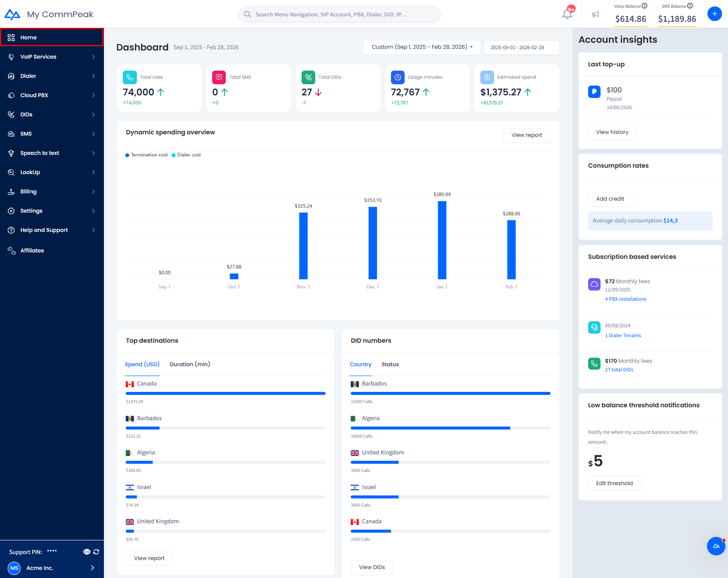The image size is (728, 578).
Task: Select the Status tab in DID numbers
Action: click(390, 365)
